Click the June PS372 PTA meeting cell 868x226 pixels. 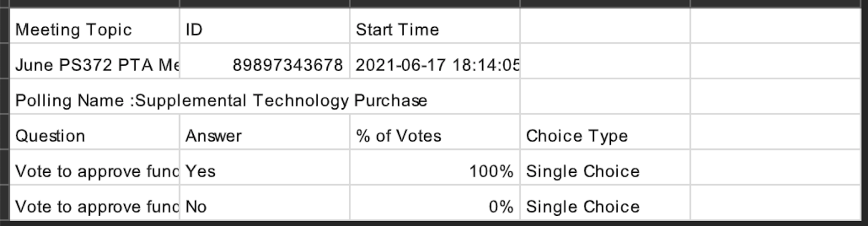(x=94, y=61)
